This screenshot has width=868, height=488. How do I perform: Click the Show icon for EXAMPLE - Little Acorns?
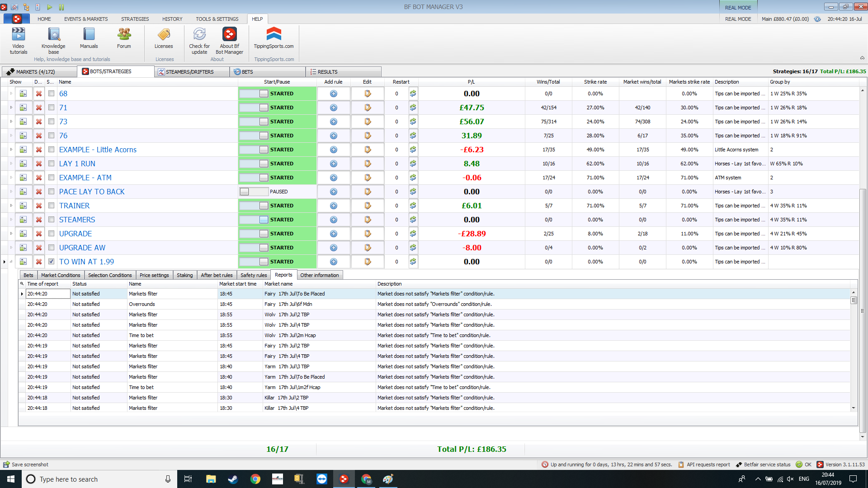(x=23, y=150)
